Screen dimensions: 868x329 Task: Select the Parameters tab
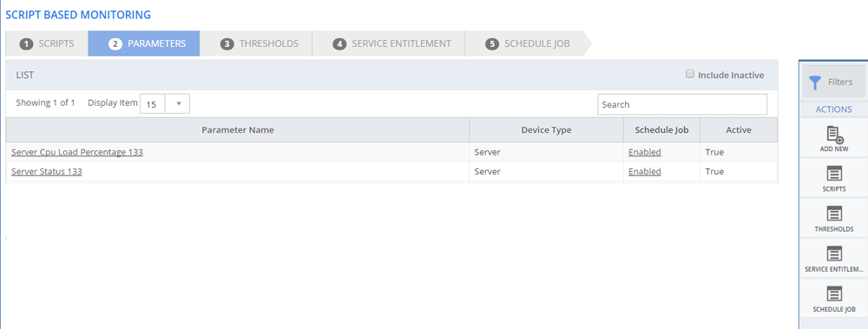144,43
